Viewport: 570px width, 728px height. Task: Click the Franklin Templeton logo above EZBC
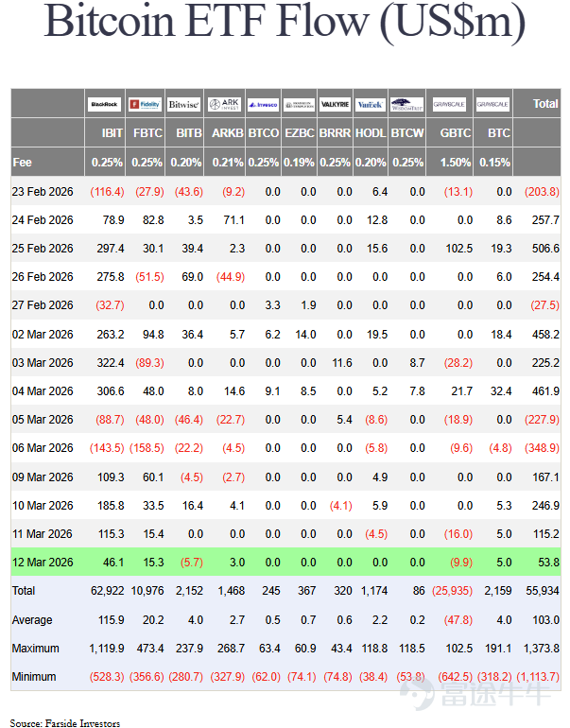(299, 104)
